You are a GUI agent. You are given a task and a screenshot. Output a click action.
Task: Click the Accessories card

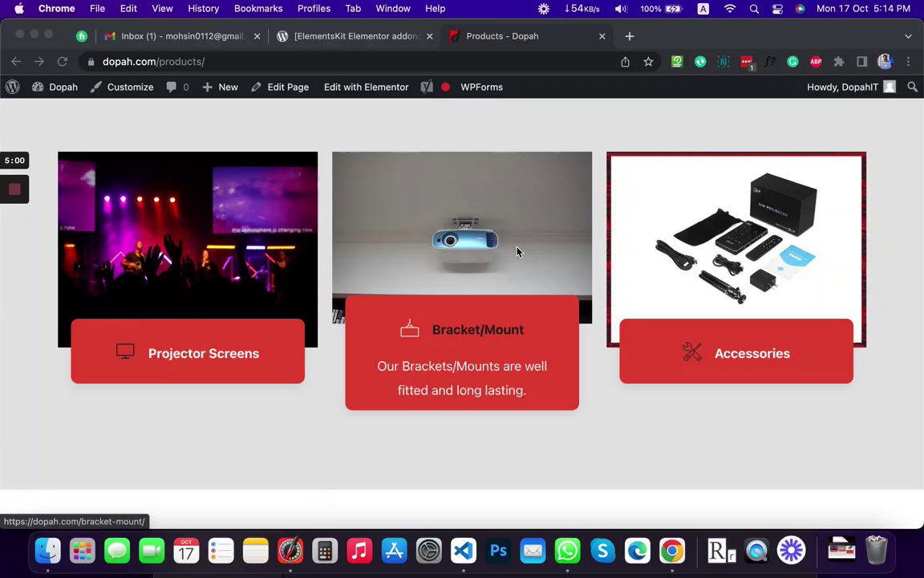click(x=736, y=352)
